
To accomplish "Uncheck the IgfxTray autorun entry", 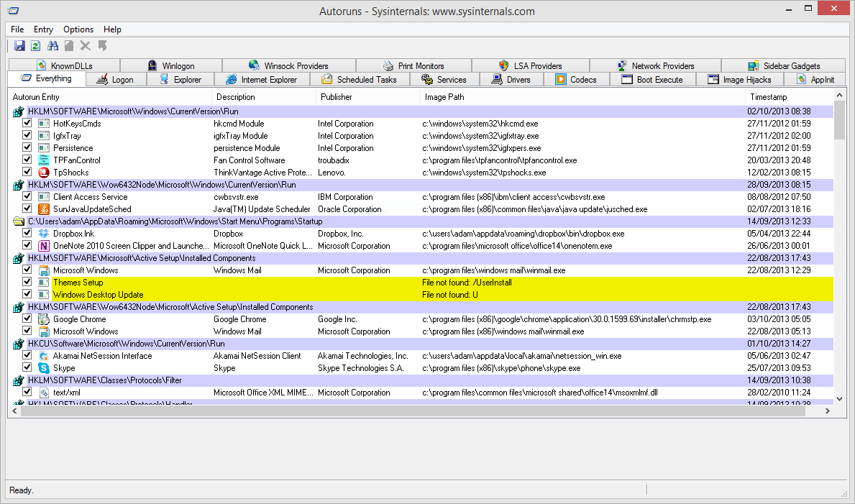I will 27,134.
